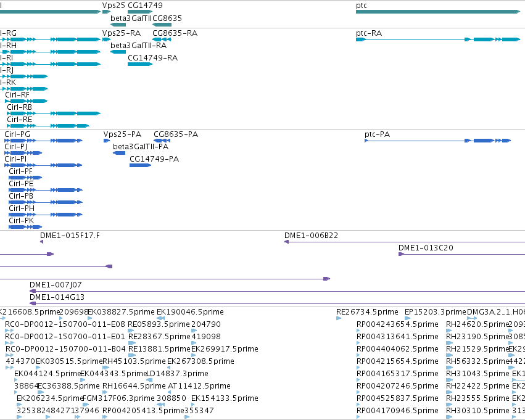
Task: Click the RP004313641.5prime EST label
Action: pyautogui.click(x=397, y=337)
